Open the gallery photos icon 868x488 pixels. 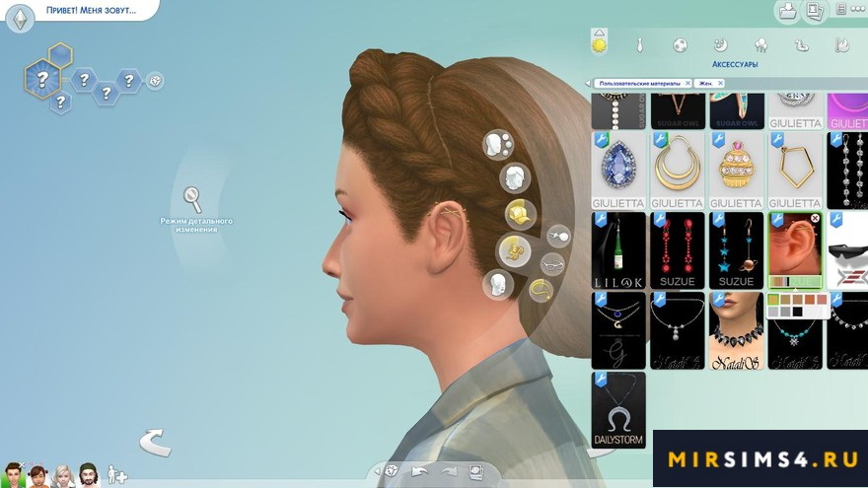click(814, 11)
